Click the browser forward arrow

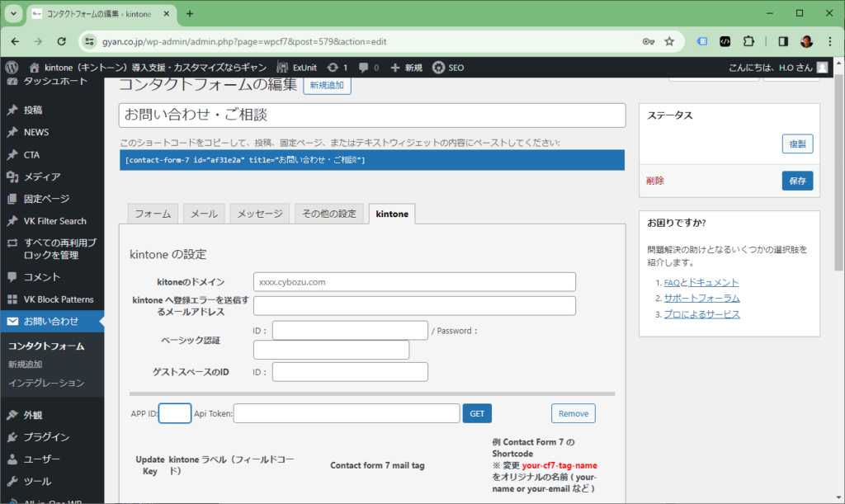coord(38,41)
